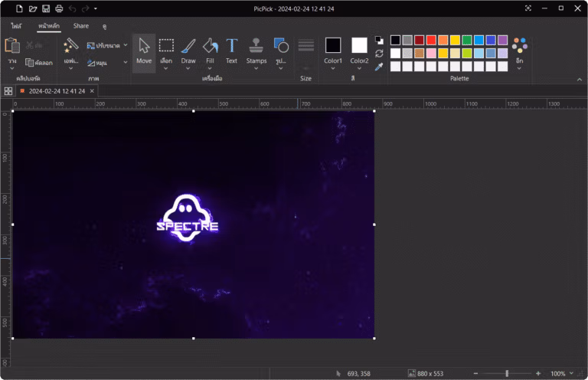This screenshot has width=588, height=380.
Task: Click the หมุน (Rotate) button
Action: (x=97, y=63)
